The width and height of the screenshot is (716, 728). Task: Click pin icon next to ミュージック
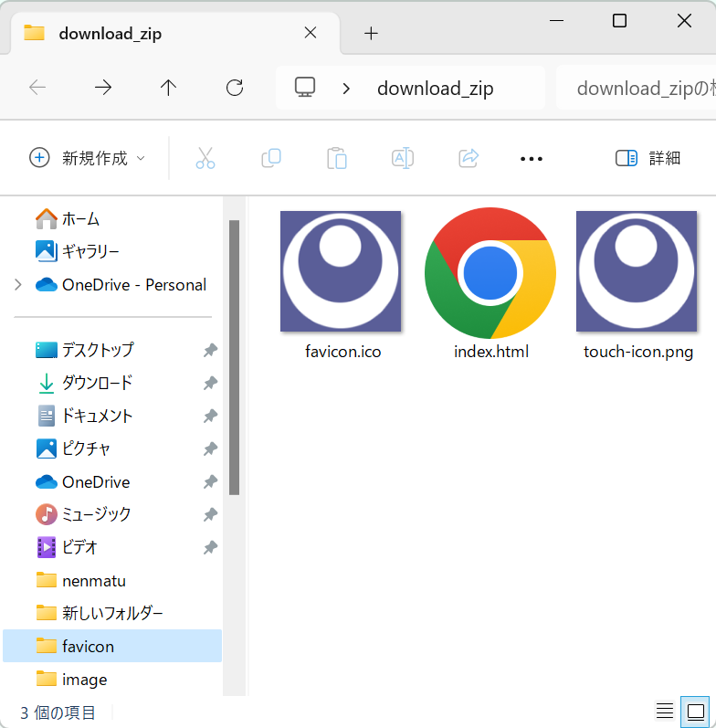[x=210, y=514]
